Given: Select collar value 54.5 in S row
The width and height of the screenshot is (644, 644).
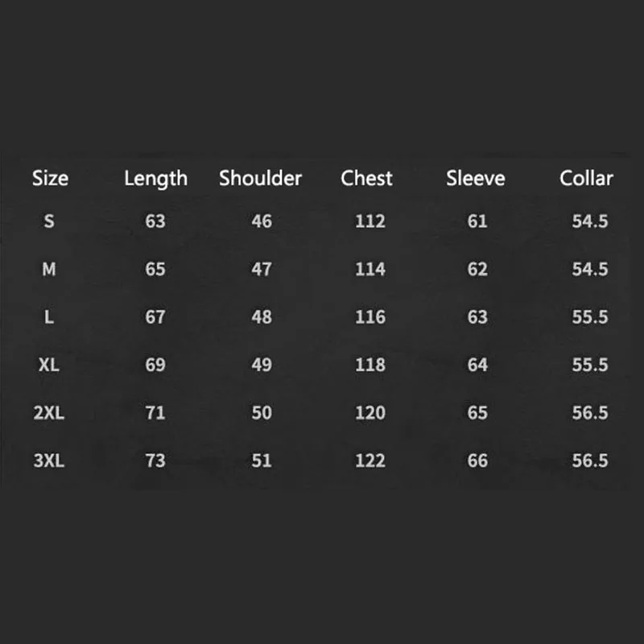Looking at the screenshot, I should (x=590, y=221).
